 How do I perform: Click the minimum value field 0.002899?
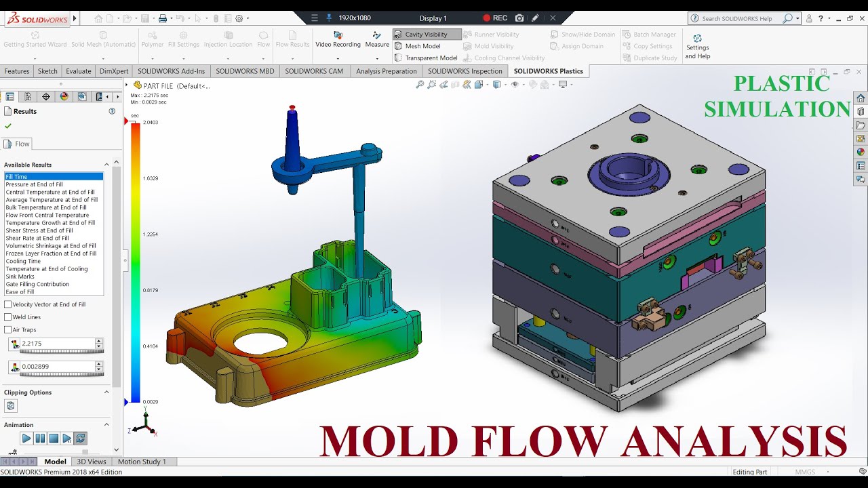click(x=57, y=366)
